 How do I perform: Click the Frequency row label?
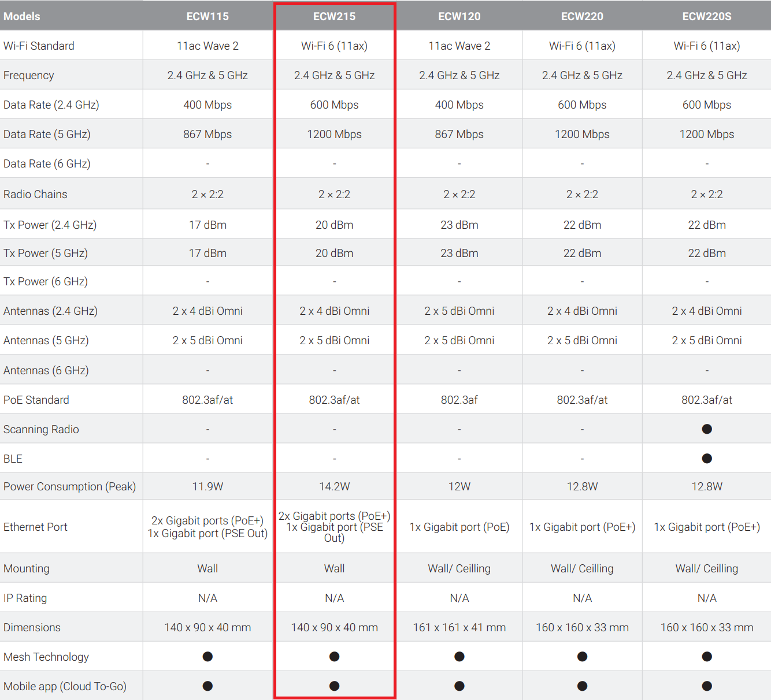click(28, 75)
